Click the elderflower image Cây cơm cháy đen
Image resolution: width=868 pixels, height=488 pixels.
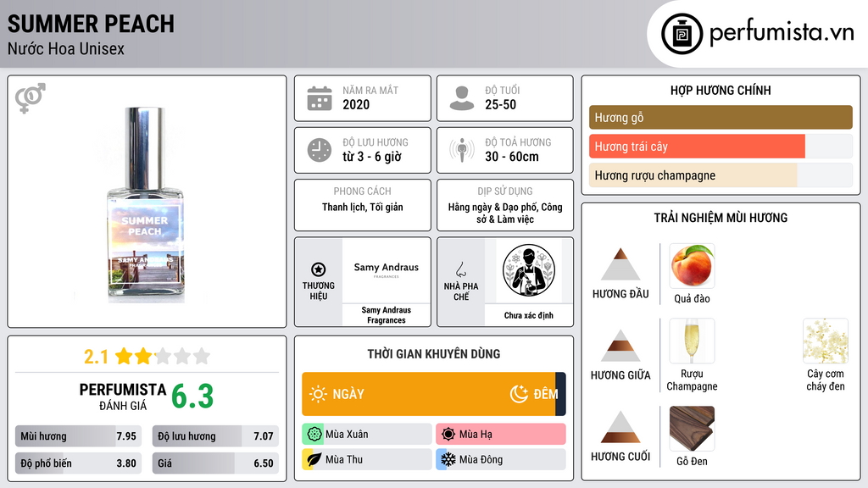826,341
